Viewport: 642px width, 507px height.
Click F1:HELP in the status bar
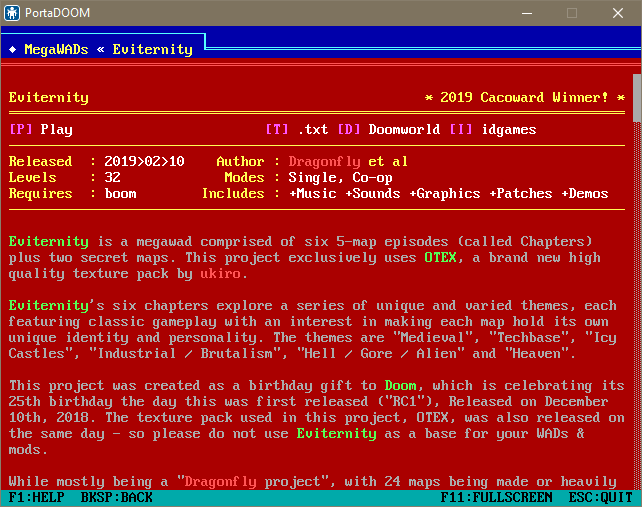click(36, 498)
